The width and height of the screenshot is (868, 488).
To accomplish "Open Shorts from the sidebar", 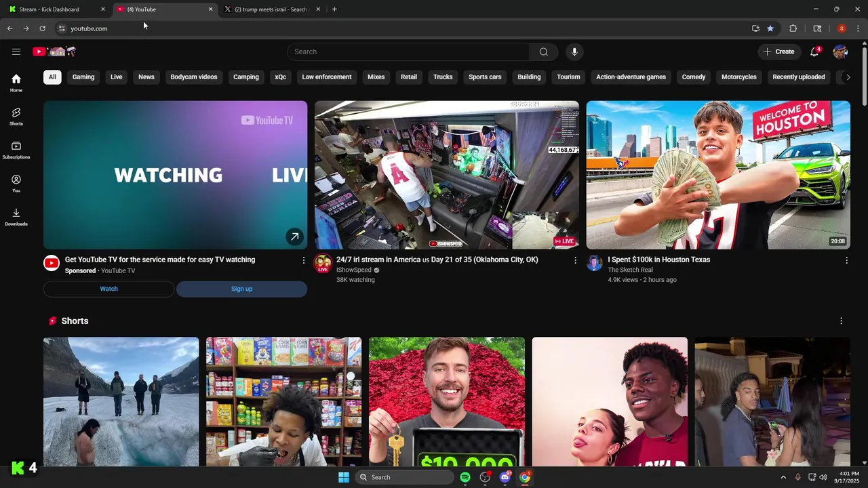I will click(x=16, y=117).
